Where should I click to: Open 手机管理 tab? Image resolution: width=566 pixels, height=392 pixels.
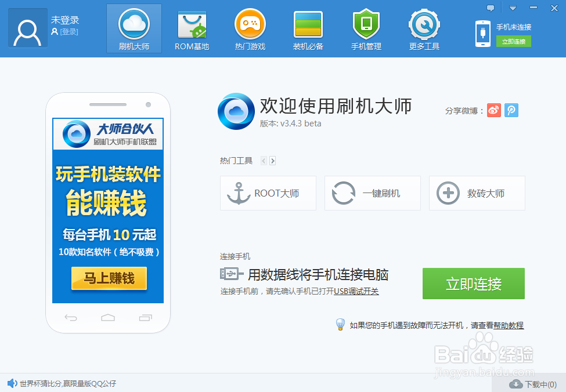[x=366, y=30]
